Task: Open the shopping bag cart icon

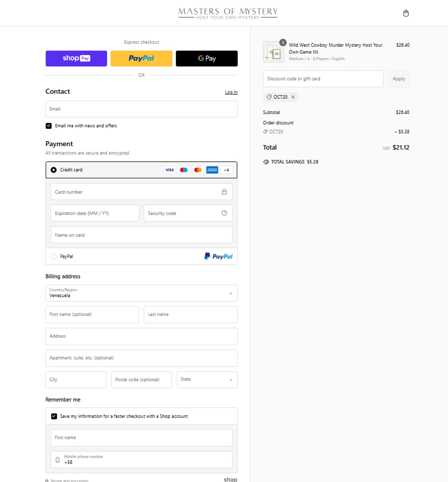Action: [406, 13]
